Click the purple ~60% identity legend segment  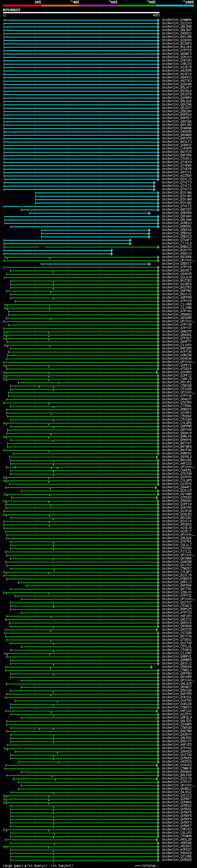(98, 6)
